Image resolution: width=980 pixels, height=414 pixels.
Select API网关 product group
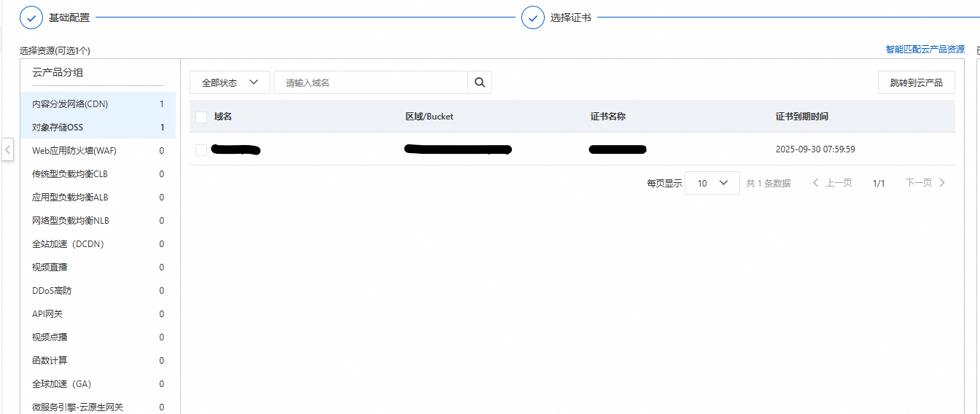tap(98, 314)
